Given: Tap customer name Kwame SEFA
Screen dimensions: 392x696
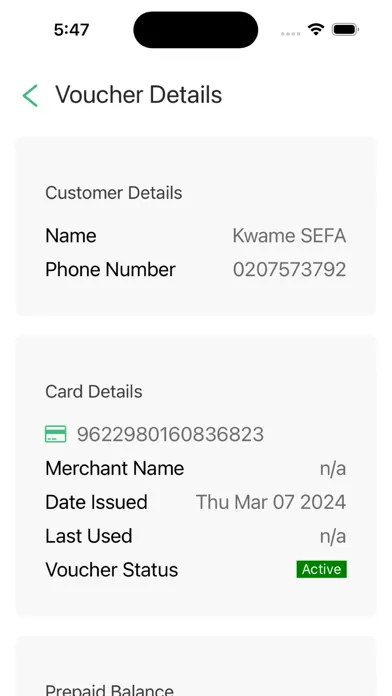Looking at the screenshot, I should [289, 236].
